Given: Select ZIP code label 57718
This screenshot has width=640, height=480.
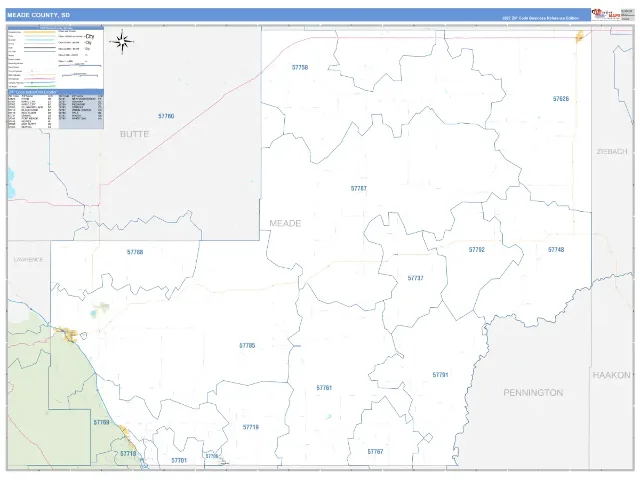Looking at the screenshot, I should point(128,454).
